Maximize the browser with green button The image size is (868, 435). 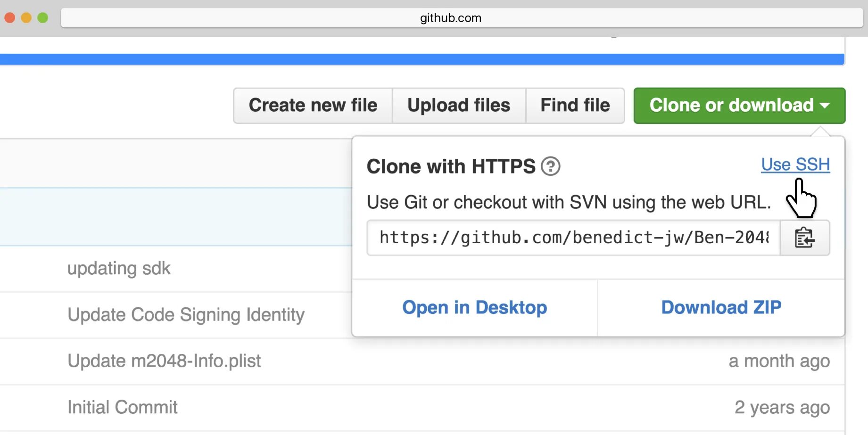[x=43, y=18]
